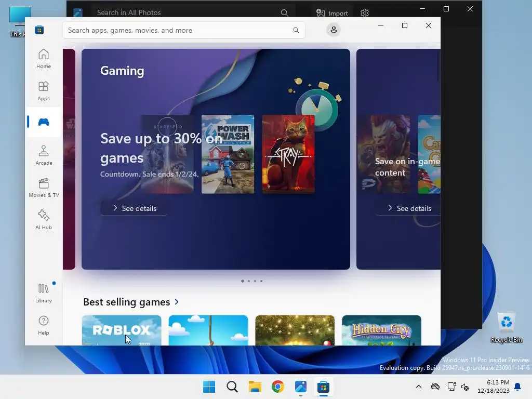Open the AI Hub section
Image resolution: width=532 pixels, height=399 pixels.
44,220
